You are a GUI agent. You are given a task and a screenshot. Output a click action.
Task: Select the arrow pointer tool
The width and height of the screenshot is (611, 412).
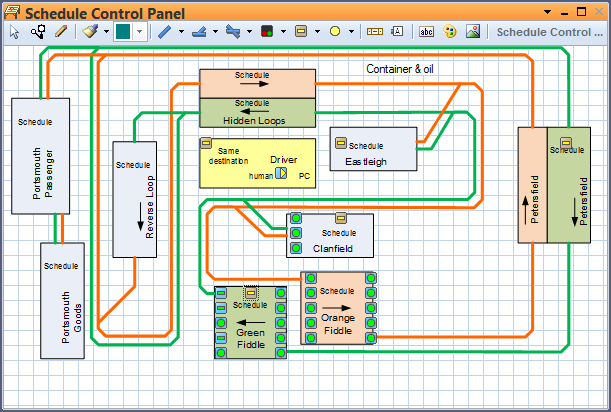(x=15, y=31)
